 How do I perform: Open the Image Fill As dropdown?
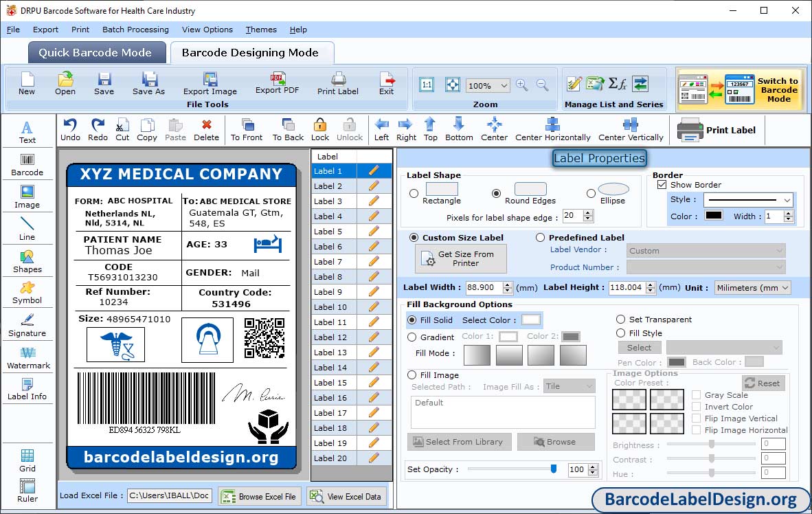point(569,387)
